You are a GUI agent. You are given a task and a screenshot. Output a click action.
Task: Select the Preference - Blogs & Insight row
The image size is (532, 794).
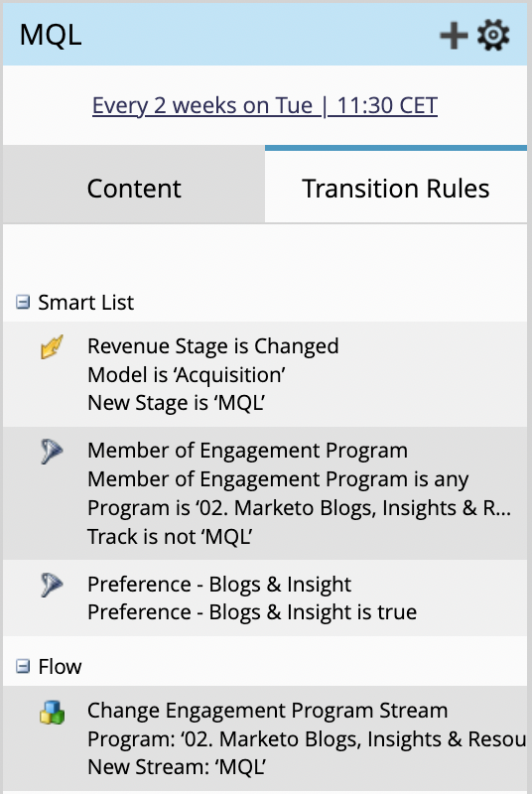tap(265, 598)
